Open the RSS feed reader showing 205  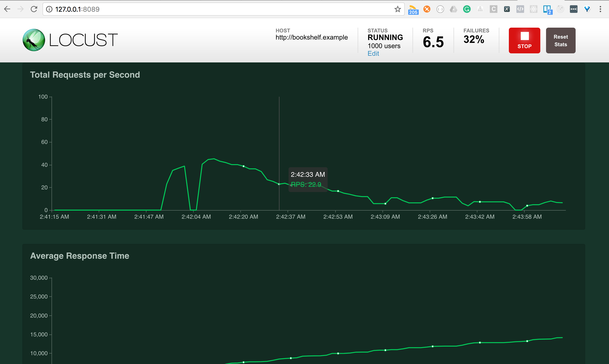tap(414, 9)
